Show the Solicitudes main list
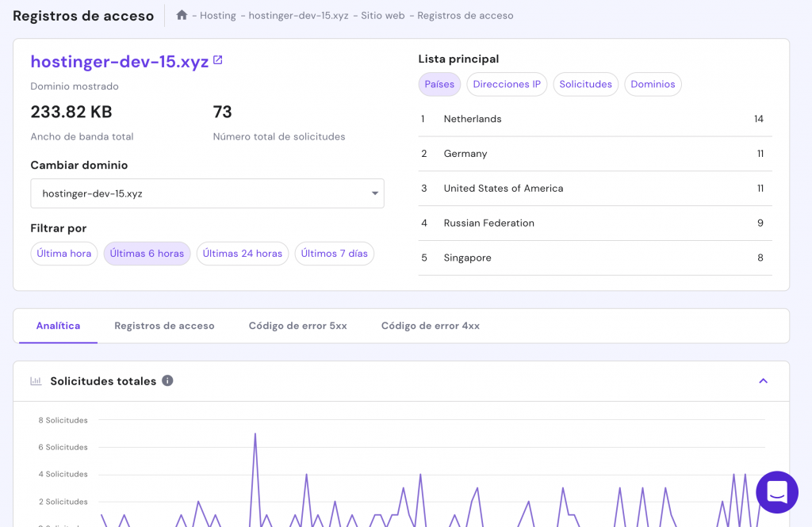812x527 pixels. pyautogui.click(x=585, y=85)
